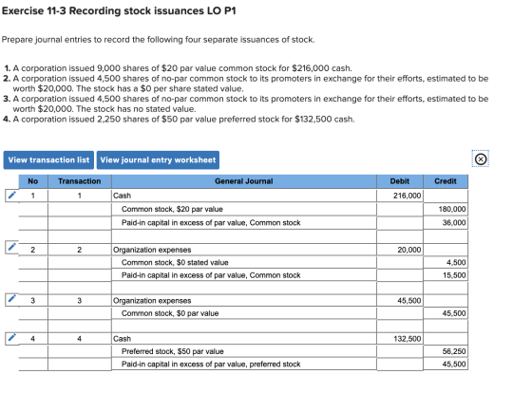Select the No column header

click(33, 181)
